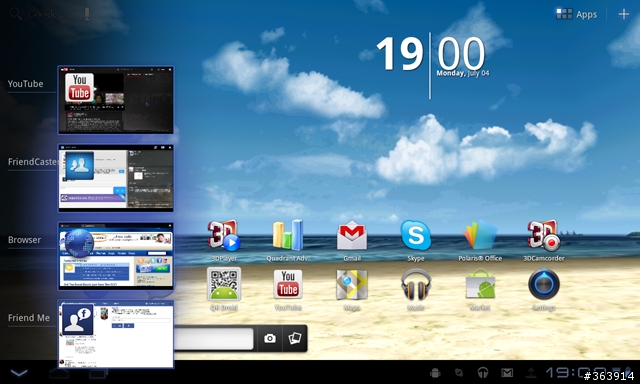Tap the Google search box
640x384 pixels.
(42, 14)
